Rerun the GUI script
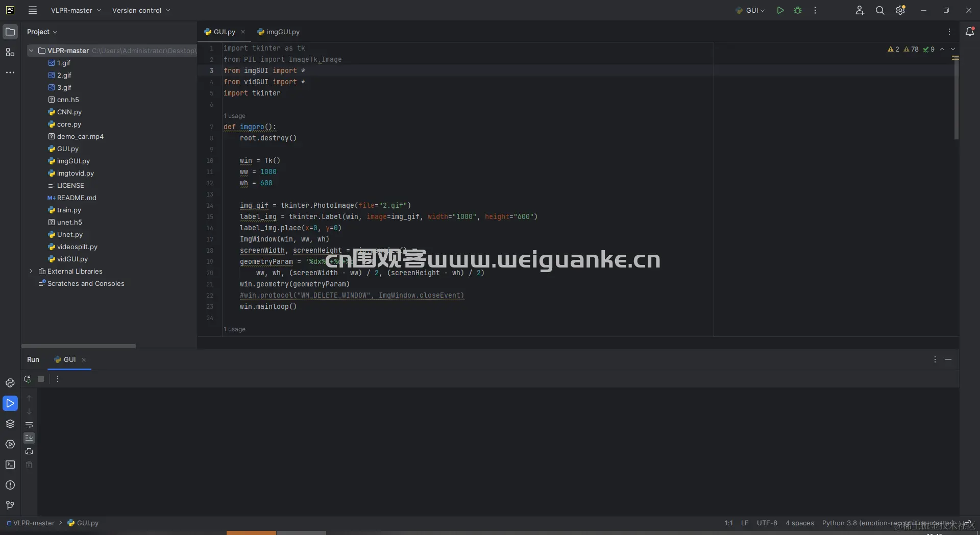This screenshot has height=535, width=980. [28, 379]
